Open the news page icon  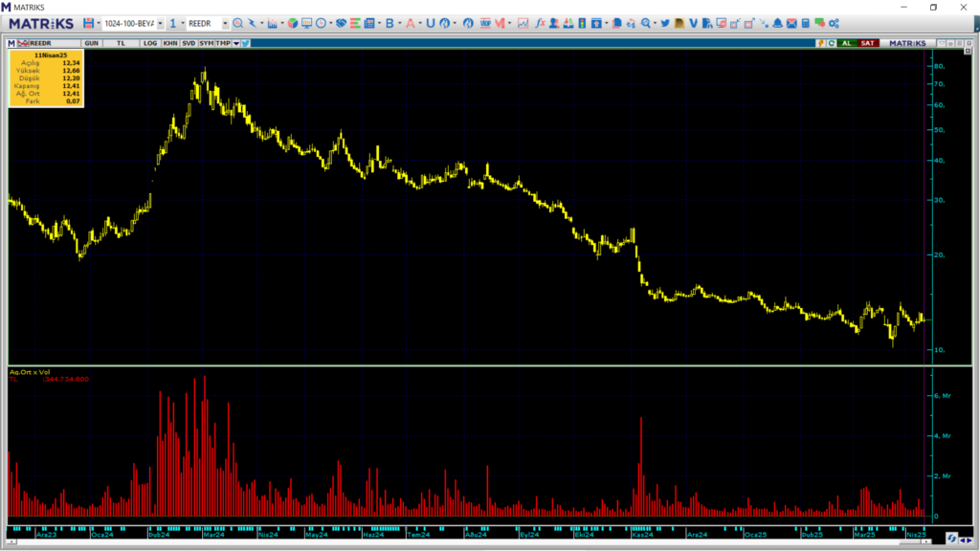(x=369, y=23)
